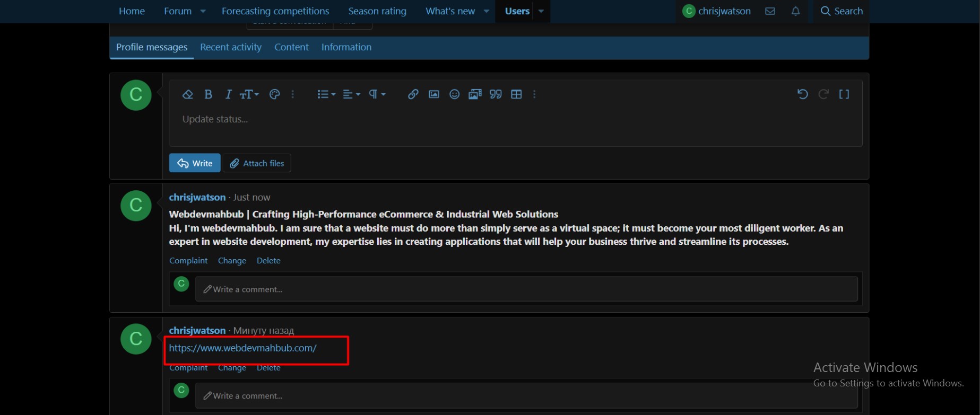Toggle italic formatting in the editor

tap(228, 94)
